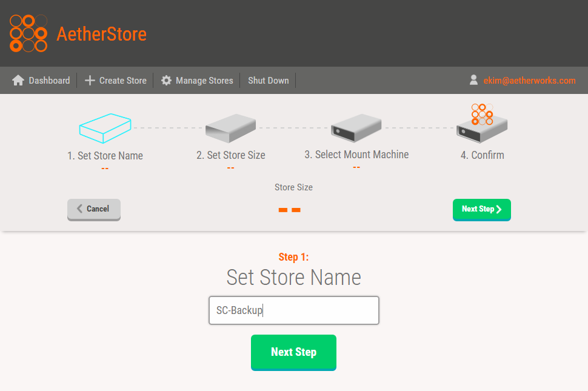The width and height of the screenshot is (588, 391).
Task: Click the drive icon for Select Mount Machine
Action: (356, 128)
